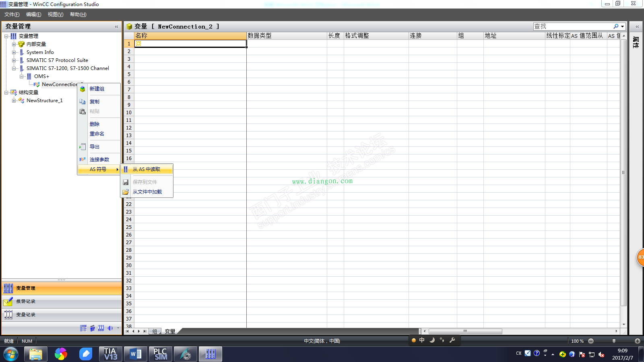Click the search magnifier icon
The image size is (644, 362).
616,27
